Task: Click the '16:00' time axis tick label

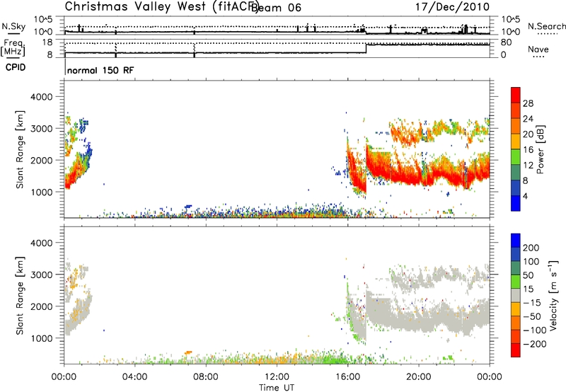Action: (347, 377)
